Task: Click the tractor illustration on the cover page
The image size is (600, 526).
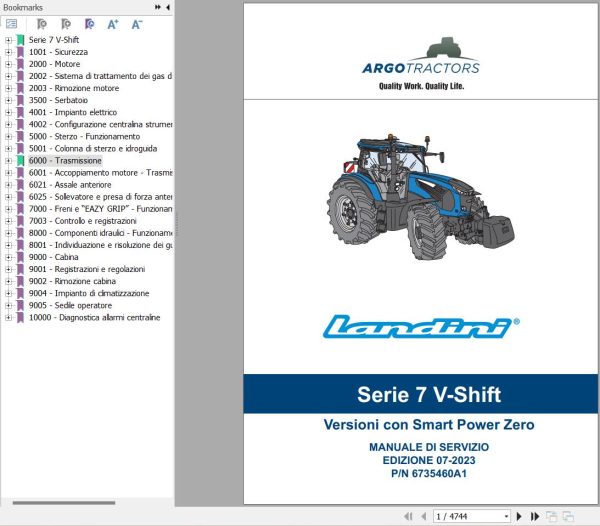Action: coord(421,197)
